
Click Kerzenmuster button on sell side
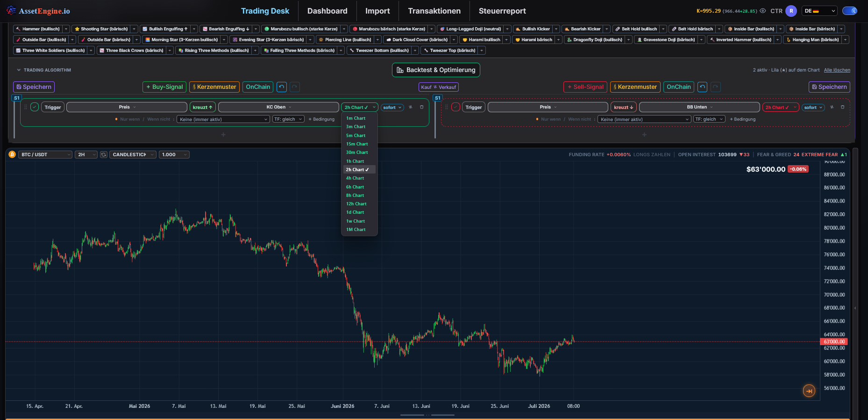[x=635, y=87]
